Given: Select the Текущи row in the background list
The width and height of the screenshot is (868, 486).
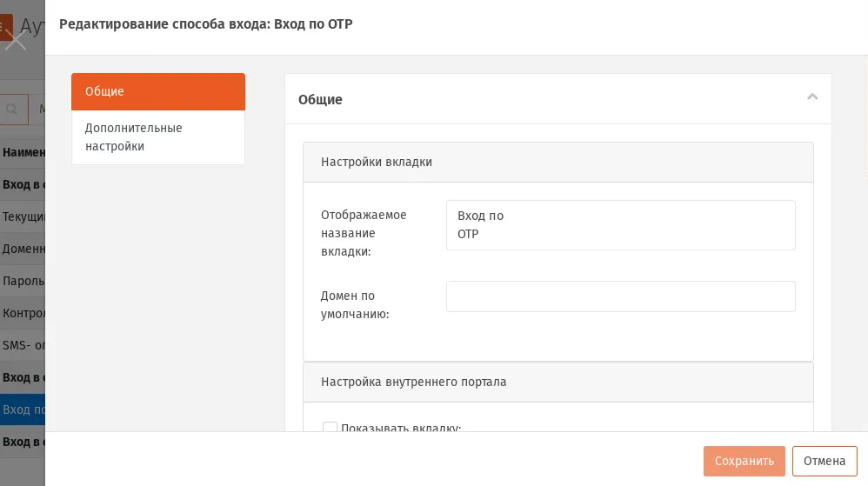Looking at the screenshot, I should [23, 216].
